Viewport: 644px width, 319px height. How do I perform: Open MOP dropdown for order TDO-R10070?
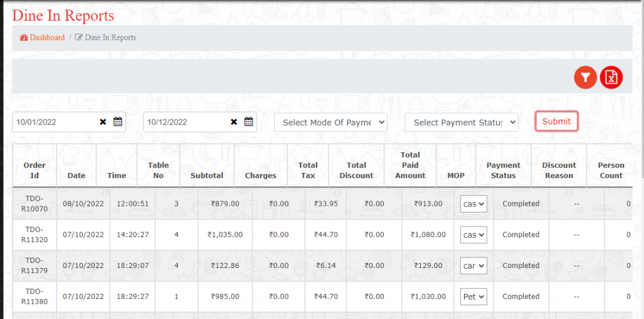pos(474,204)
